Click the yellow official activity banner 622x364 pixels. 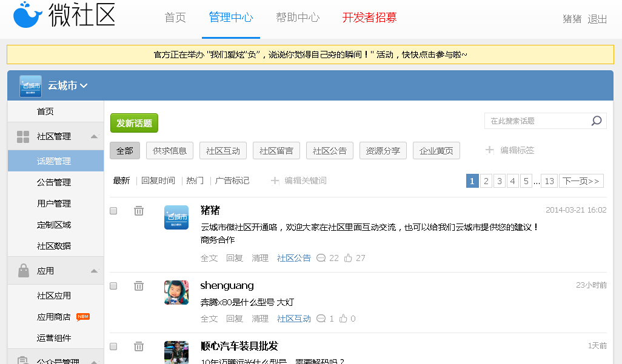[x=310, y=55]
